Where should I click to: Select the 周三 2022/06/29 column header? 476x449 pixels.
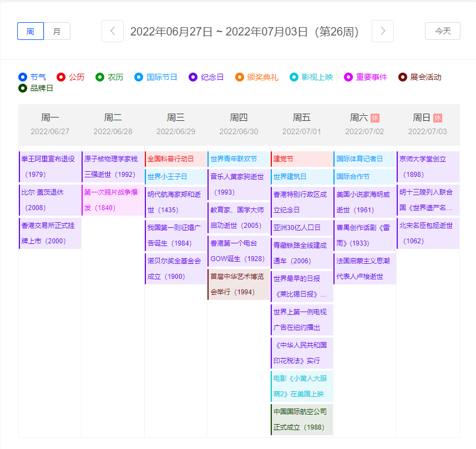tap(176, 124)
